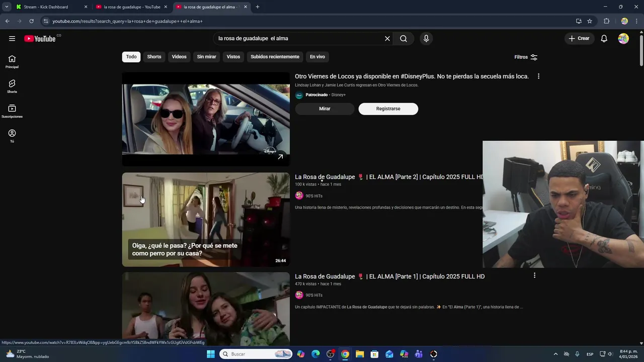Go to the YouTube home logo

click(40, 39)
